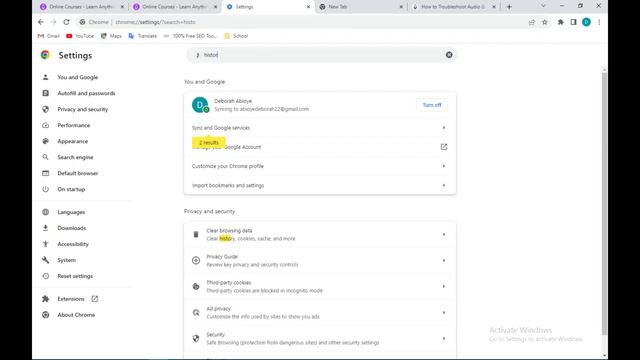Open Privacy Guide row arrow
This screenshot has width=640, height=360.
click(x=444, y=260)
